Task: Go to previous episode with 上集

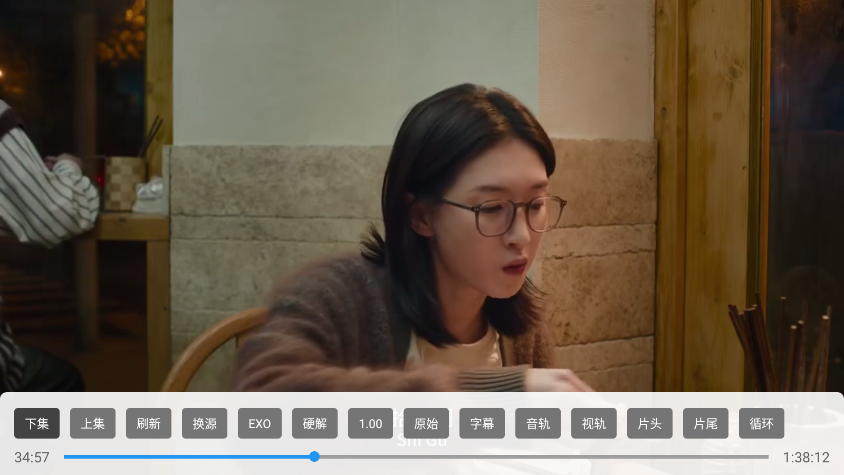Action: click(x=93, y=423)
